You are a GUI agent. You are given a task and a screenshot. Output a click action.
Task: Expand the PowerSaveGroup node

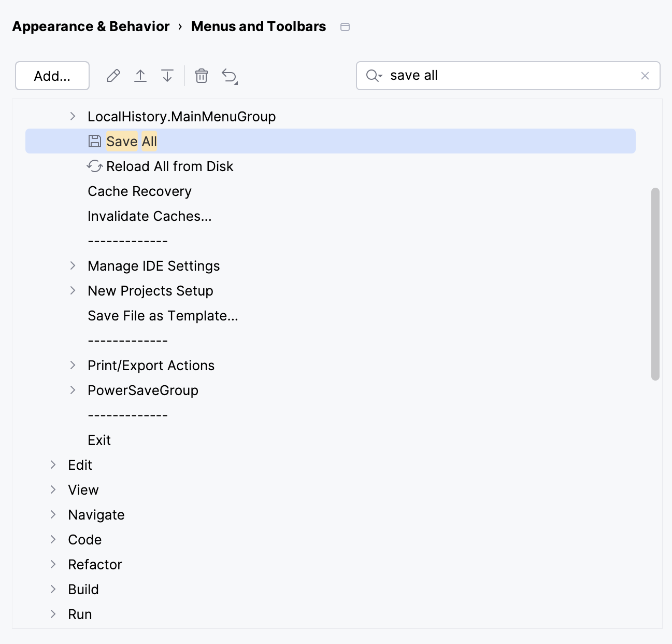[x=72, y=390]
